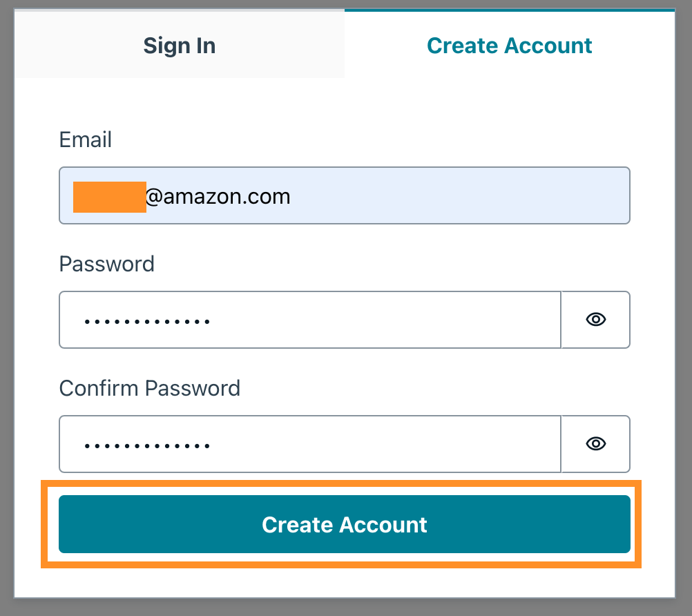
Task: Place cursor after @amazon.com in Email
Action: [x=291, y=196]
